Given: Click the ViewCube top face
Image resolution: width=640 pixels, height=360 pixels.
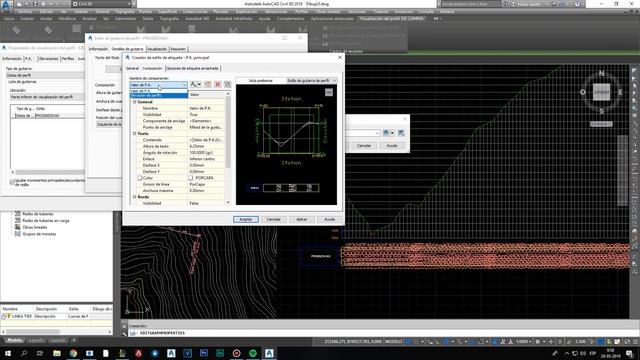Looking at the screenshot, I should coord(601,92).
